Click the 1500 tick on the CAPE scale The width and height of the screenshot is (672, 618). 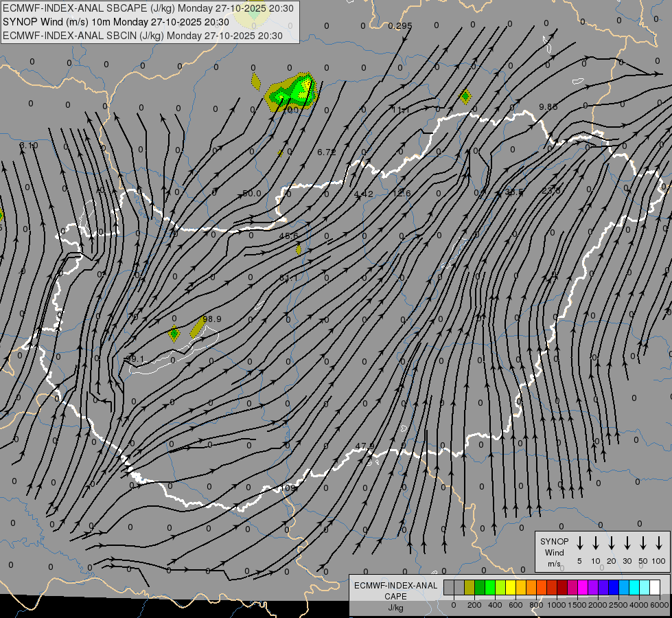coord(577,605)
